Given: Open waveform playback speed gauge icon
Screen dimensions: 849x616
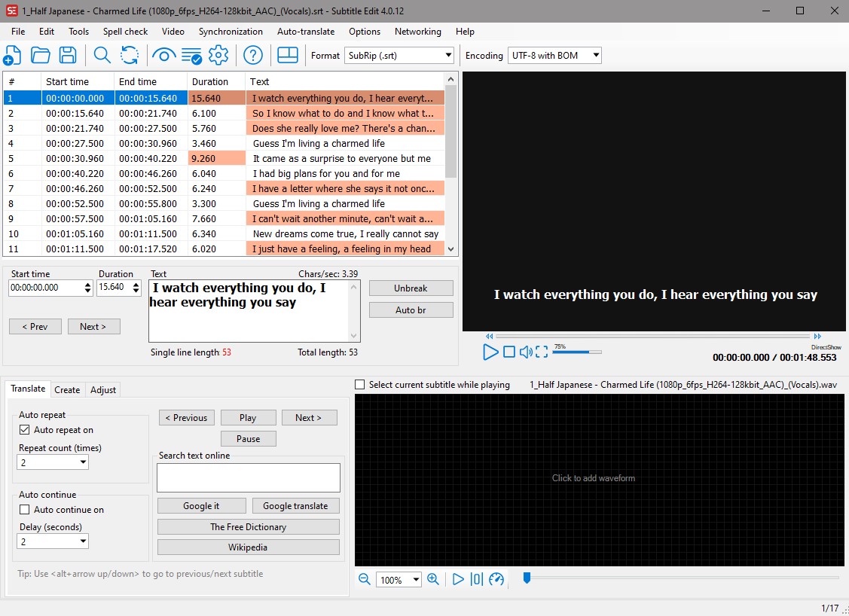Looking at the screenshot, I should pos(496,579).
